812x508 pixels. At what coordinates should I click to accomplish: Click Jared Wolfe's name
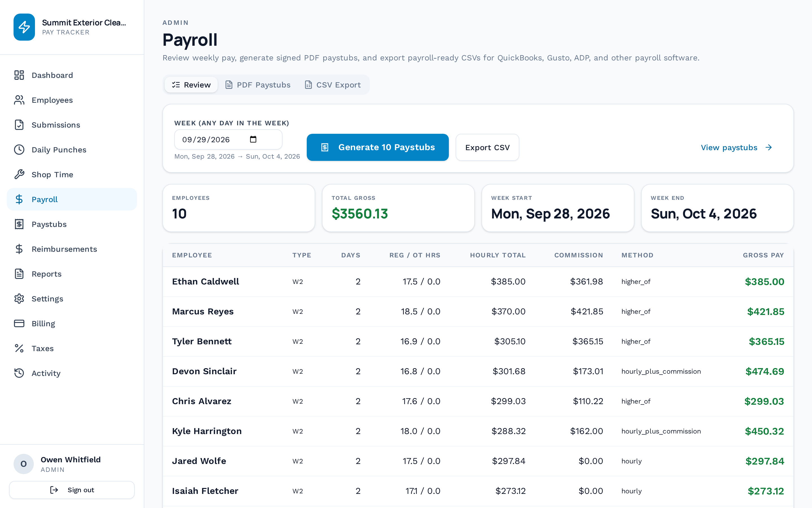pyautogui.click(x=199, y=461)
